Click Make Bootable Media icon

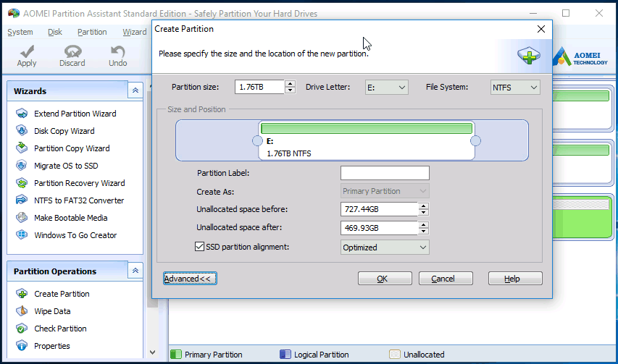point(22,218)
